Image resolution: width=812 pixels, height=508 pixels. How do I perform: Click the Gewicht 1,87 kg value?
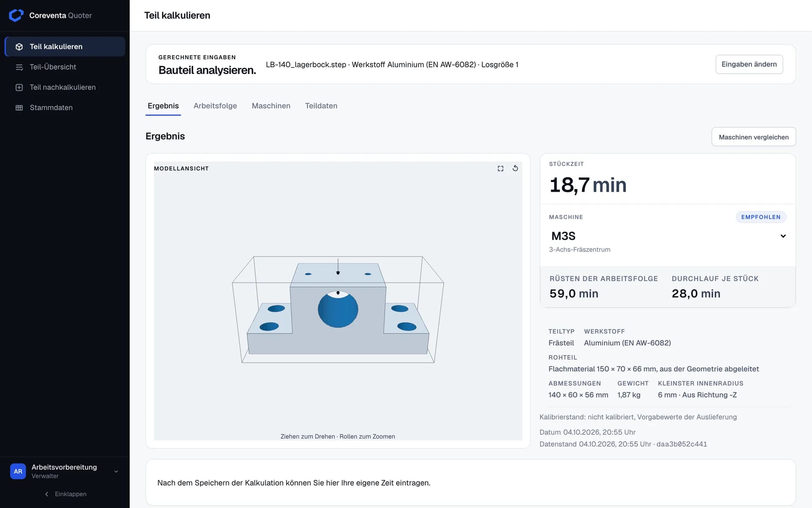pyautogui.click(x=629, y=395)
